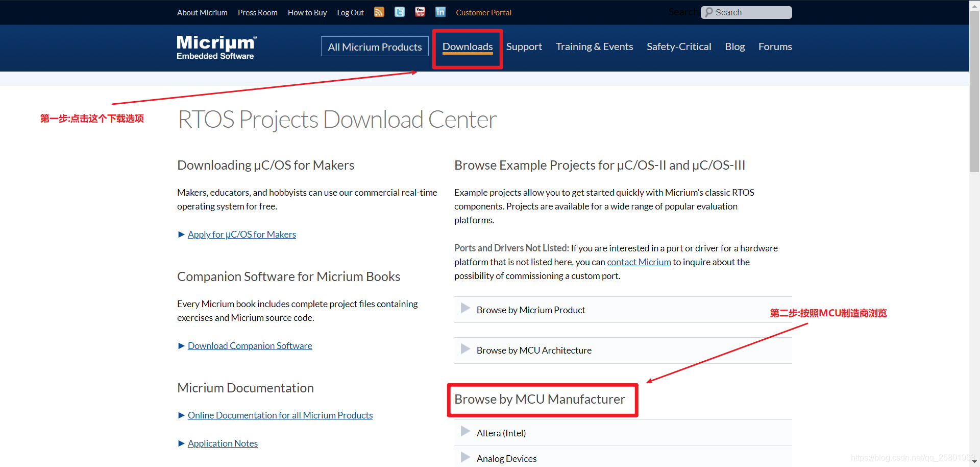Focus the Search input field

pos(746,12)
